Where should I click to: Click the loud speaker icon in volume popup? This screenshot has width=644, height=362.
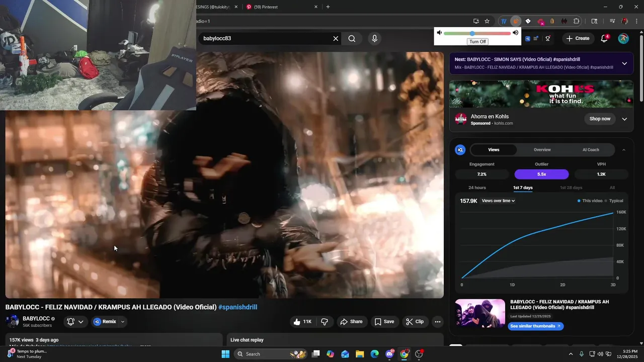tap(515, 33)
